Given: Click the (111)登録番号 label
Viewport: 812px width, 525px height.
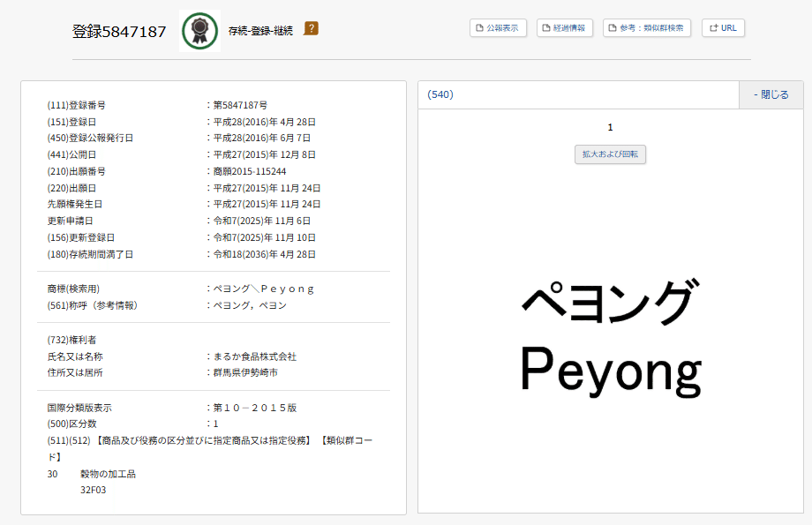Looking at the screenshot, I should click(x=76, y=105).
